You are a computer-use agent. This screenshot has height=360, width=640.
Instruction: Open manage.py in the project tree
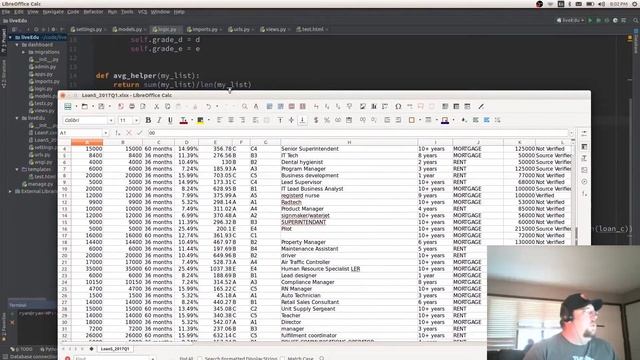[x=38, y=184]
